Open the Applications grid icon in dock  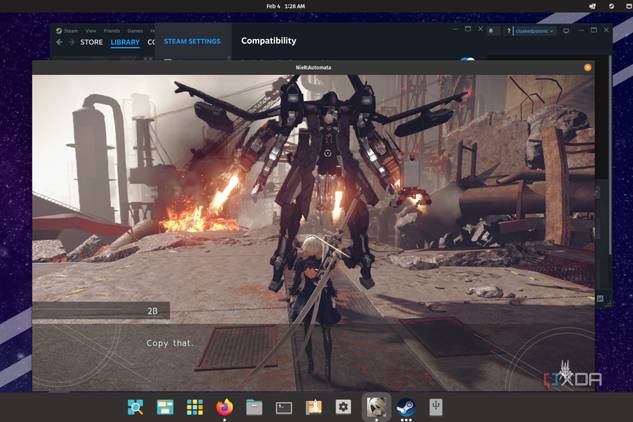(x=195, y=407)
